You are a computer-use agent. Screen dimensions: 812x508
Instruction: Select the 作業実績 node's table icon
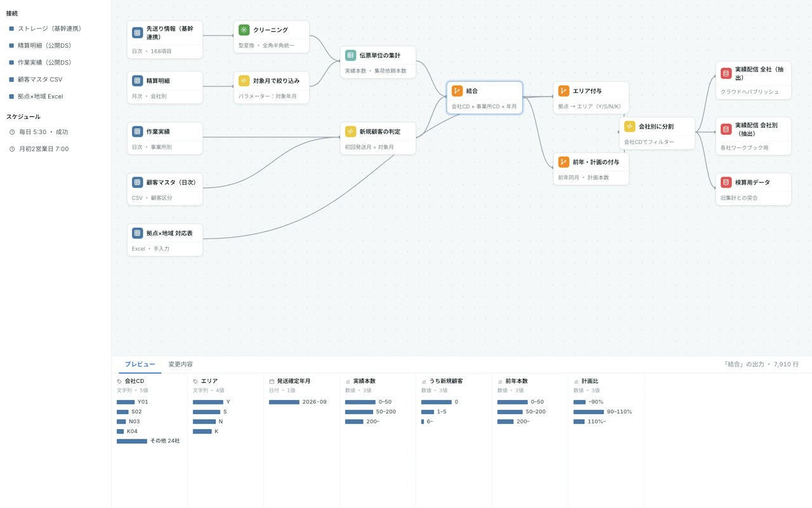137,131
